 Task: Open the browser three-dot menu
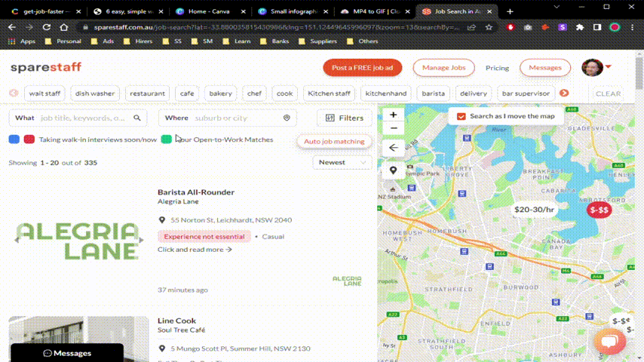[632, 27]
